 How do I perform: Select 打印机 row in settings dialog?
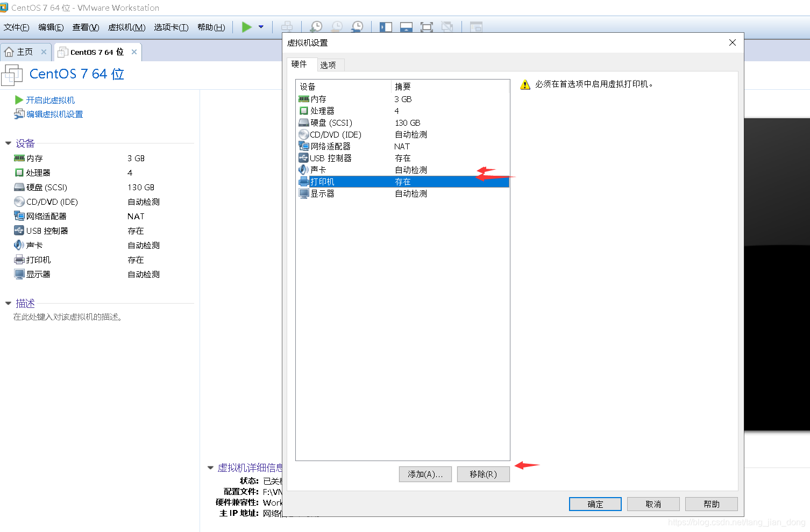(x=402, y=182)
